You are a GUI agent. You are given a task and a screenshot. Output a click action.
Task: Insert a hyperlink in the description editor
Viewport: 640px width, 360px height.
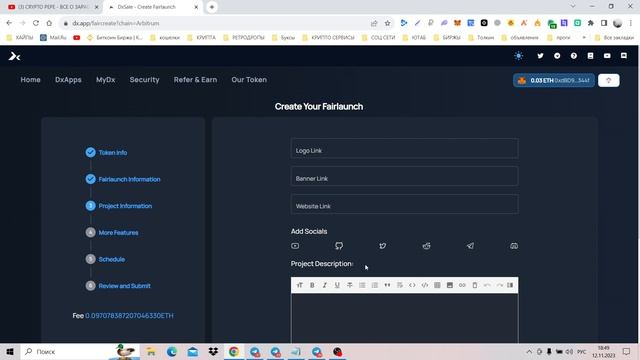(462, 285)
